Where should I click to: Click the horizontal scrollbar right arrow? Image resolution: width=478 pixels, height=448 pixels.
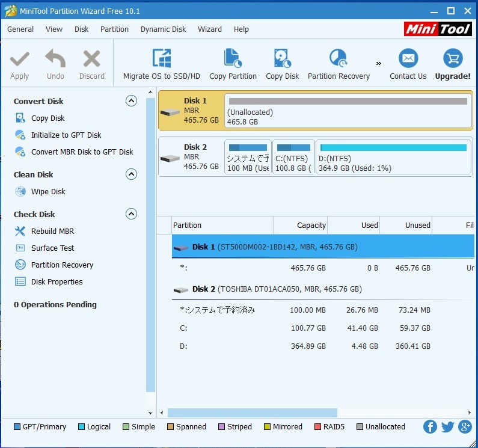470,413
